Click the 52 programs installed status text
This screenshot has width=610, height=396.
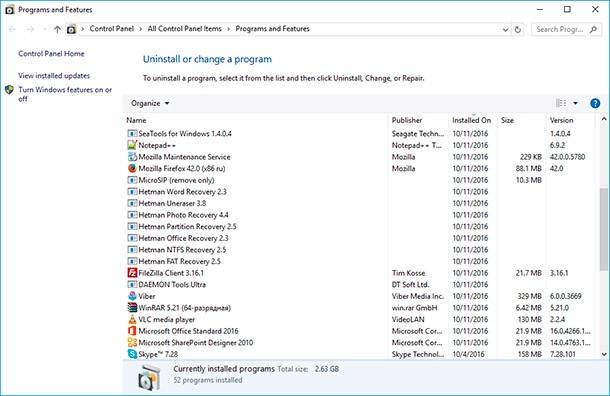click(208, 380)
